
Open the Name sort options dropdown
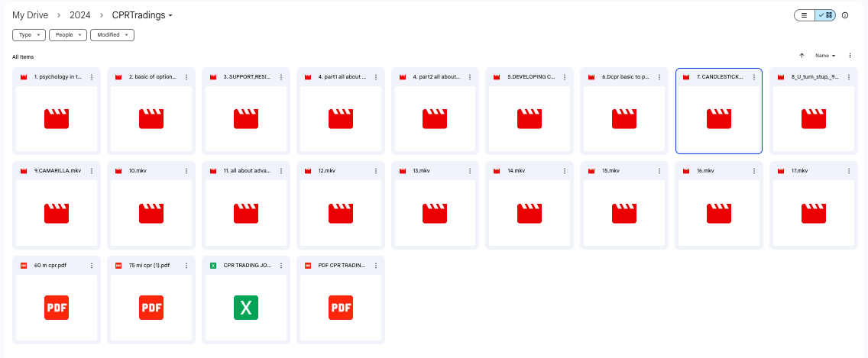(x=825, y=56)
